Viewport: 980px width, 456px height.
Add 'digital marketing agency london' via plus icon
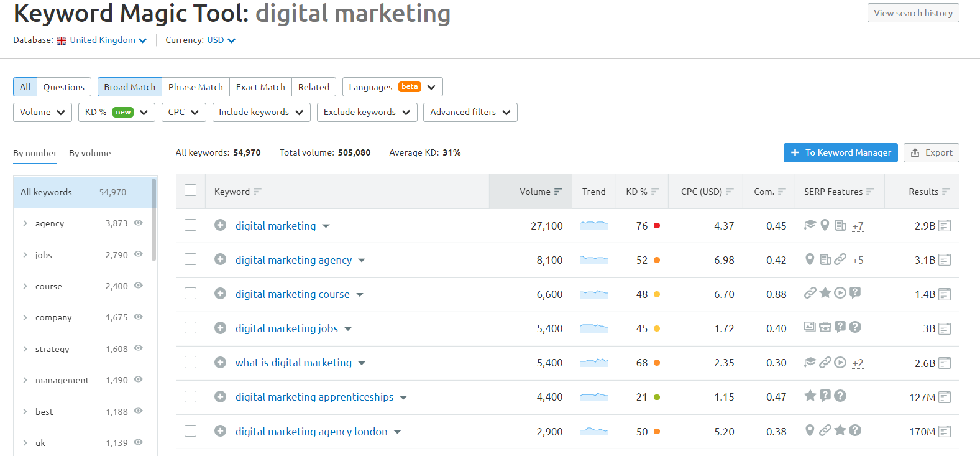coord(220,430)
